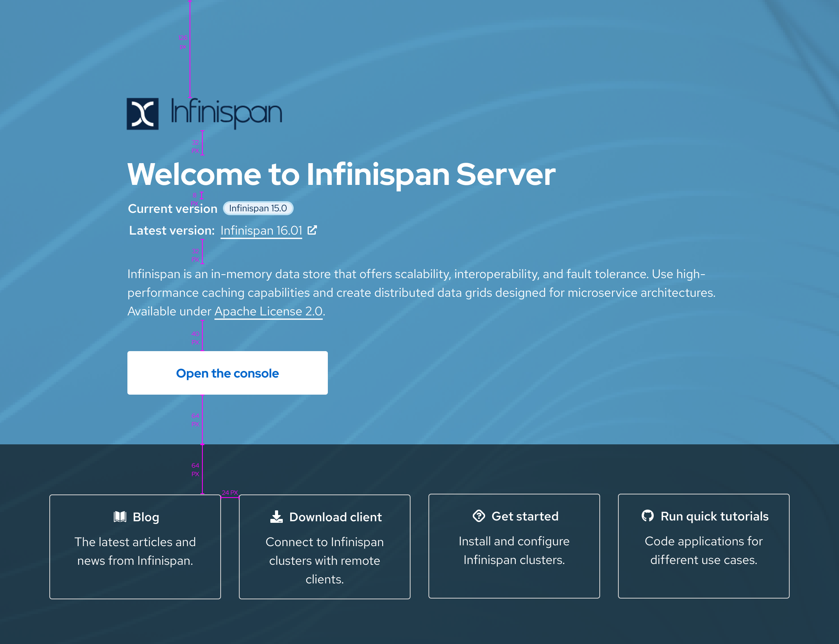Click the Get started question diamond icon
This screenshot has height=644, width=839.
pos(479,516)
